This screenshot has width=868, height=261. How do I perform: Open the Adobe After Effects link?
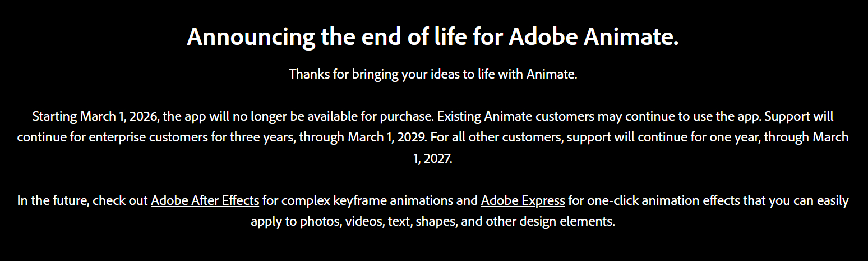205,200
